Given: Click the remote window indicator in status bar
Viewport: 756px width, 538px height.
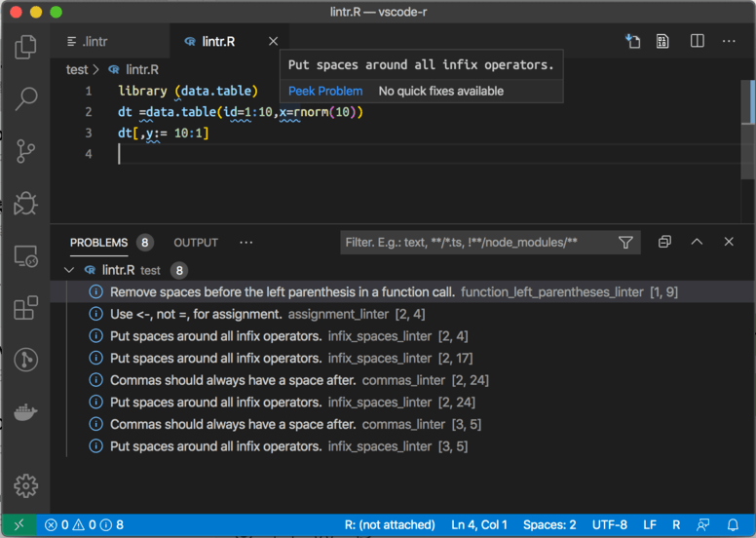Looking at the screenshot, I should pos(19,525).
